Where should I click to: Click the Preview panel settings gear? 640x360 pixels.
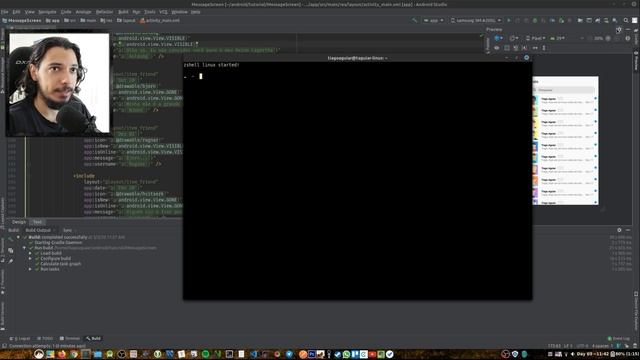[x=619, y=29]
